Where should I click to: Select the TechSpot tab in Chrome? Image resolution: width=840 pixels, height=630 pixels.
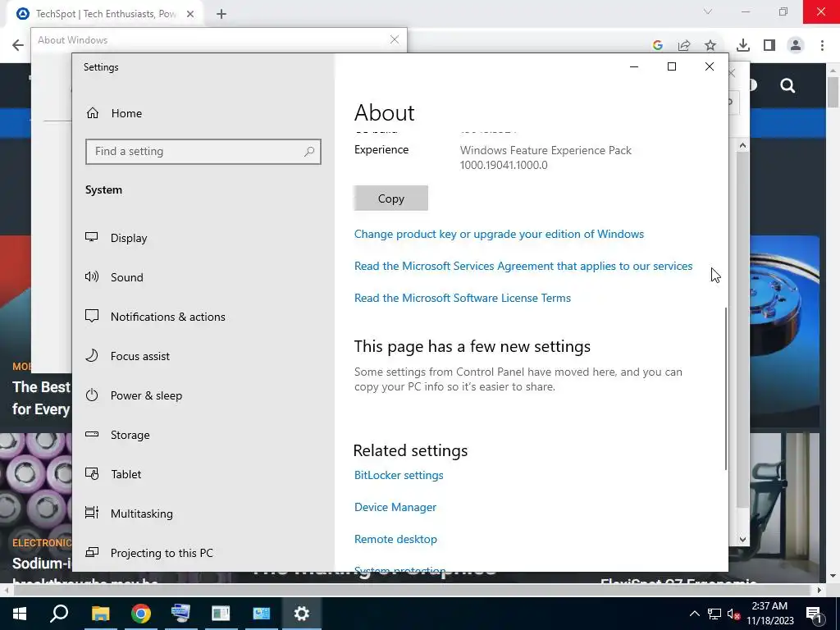coord(105,14)
